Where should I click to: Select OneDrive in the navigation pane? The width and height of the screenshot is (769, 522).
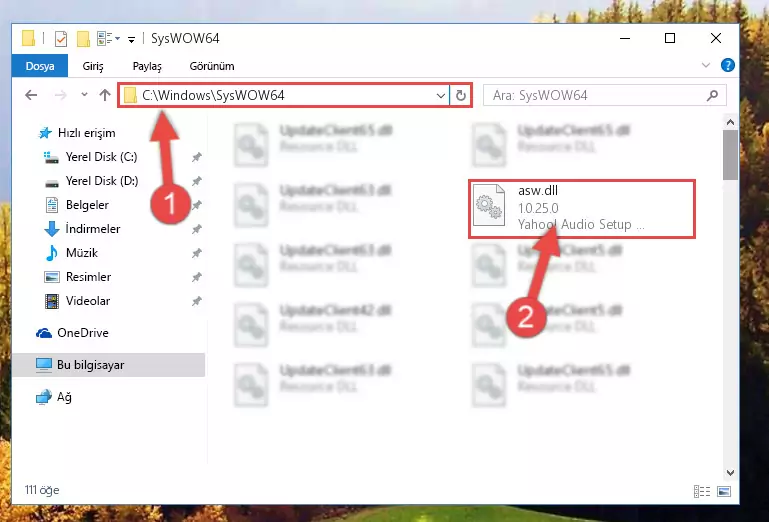(x=72, y=333)
